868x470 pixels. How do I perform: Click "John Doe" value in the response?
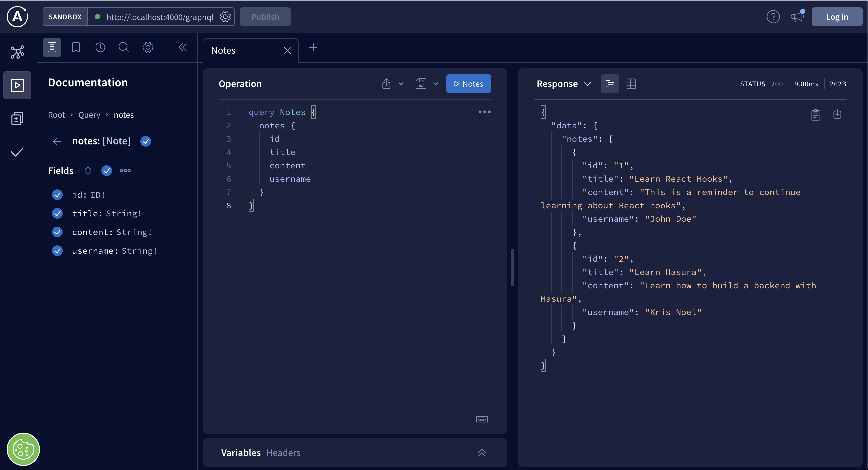tap(671, 219)
